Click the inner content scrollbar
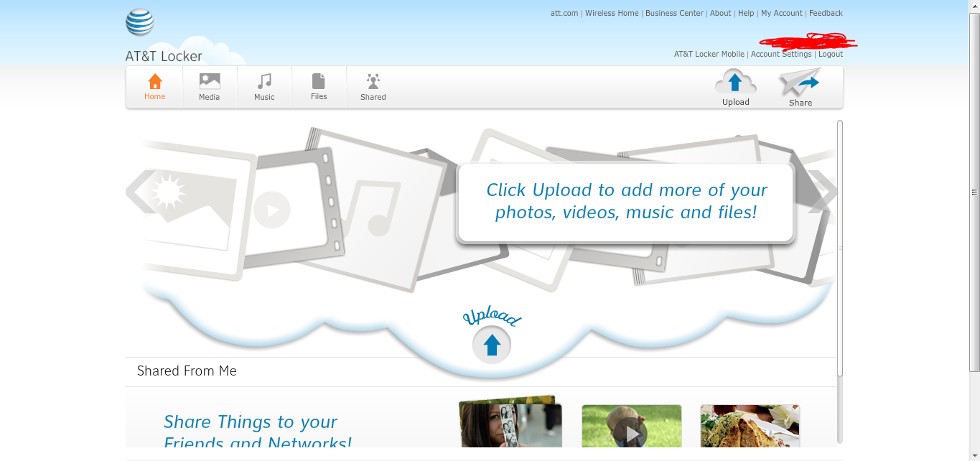980x461 pixels. pyautogui.click(x=840, y=248)
